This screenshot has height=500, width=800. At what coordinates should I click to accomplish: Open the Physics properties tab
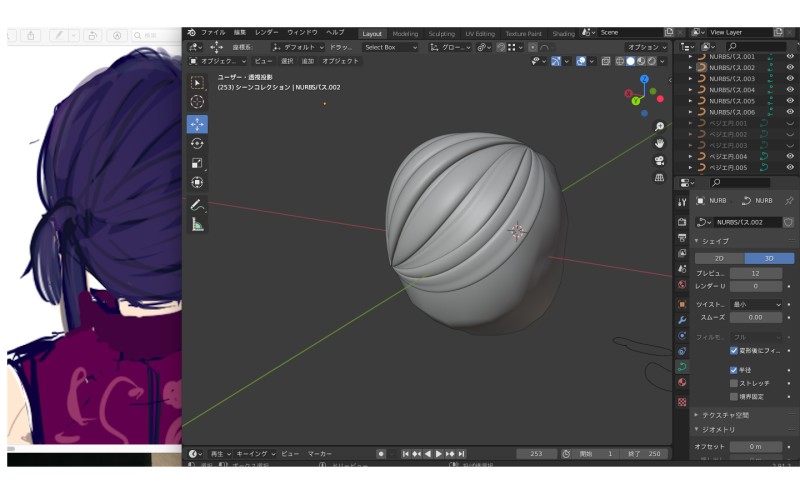click(682, 336)
